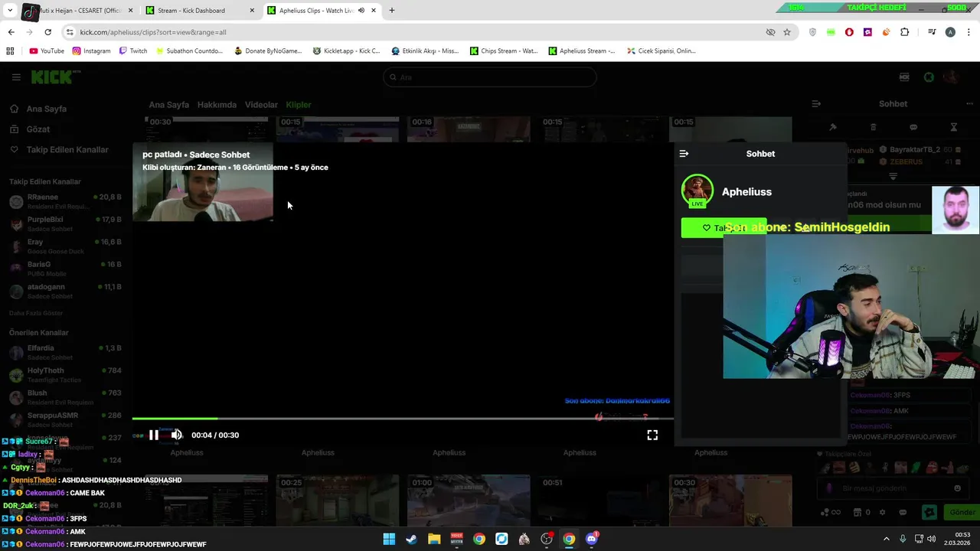The image size is (980, 551).
Task: Open the Twitch bookmark
Action: click(x=133, y=51)
